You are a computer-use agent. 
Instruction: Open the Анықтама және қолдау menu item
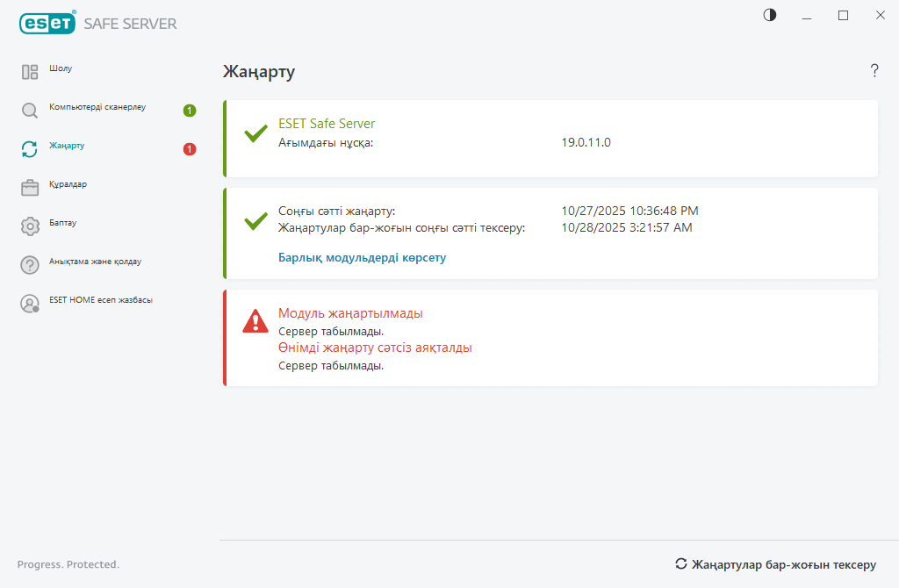pos(95,262)
